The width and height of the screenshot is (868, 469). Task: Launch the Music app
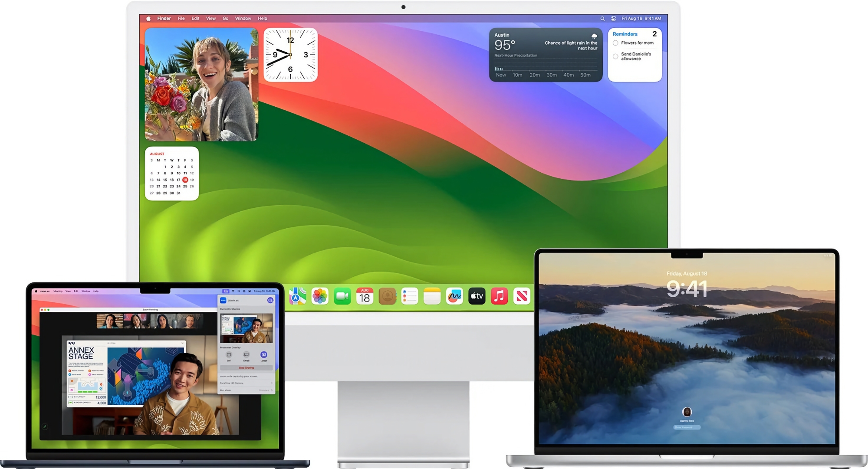pos(499,296)
